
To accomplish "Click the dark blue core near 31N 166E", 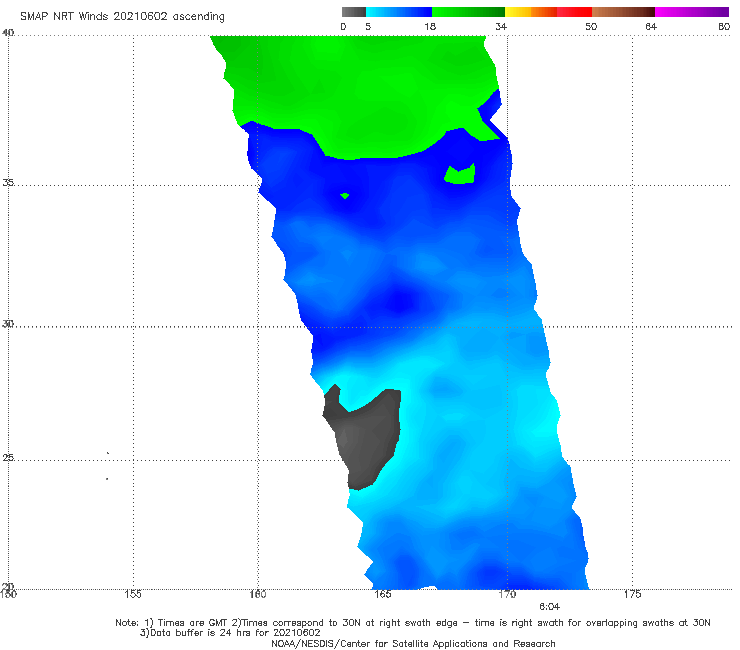I will coord(400,301).
